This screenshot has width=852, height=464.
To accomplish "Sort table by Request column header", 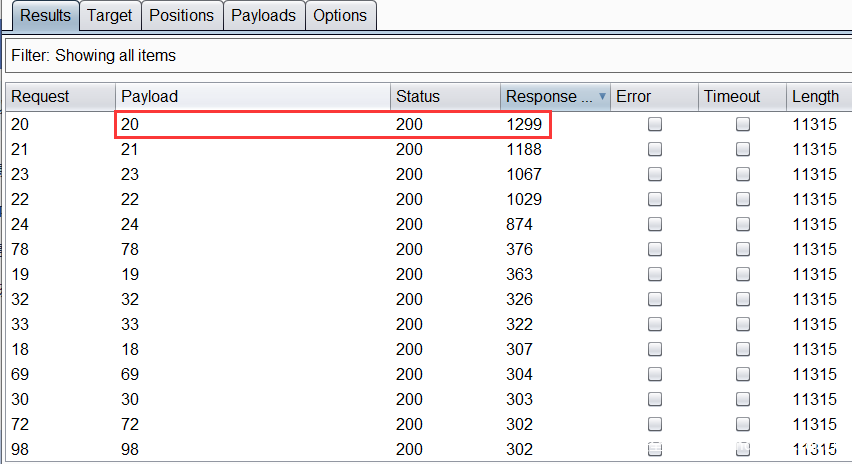I will pyautogui.click(x=58, y=97).
